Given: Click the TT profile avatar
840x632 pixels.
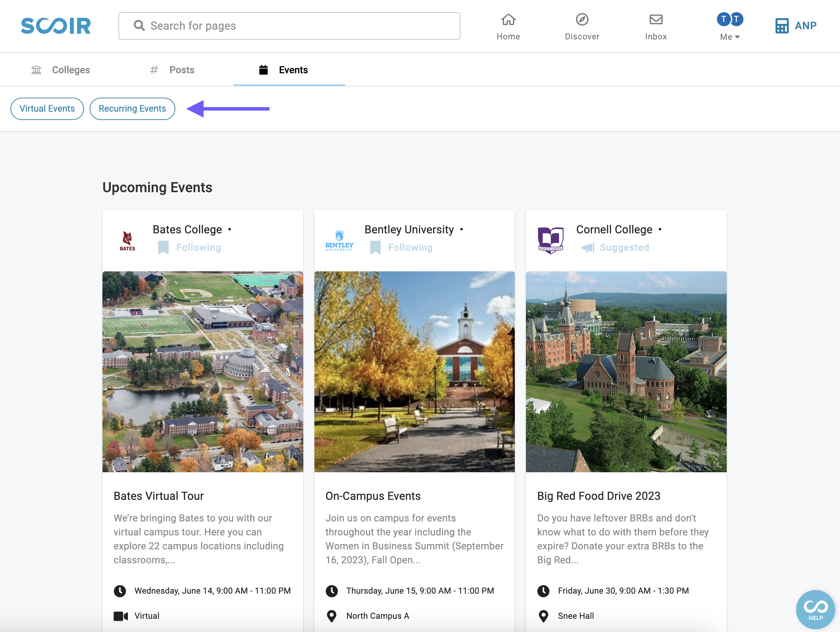Looking at the screenshot, I should pos(730,19).
